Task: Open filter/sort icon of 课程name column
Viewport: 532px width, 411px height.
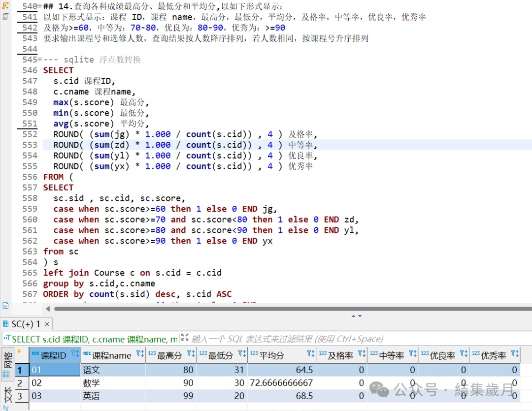Action: [x=140, y=354]
